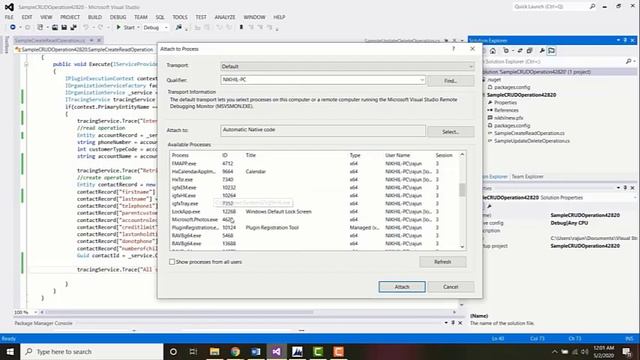The width and height of the screenshot is (640, 360).
Task: Click the Save All toolbar icon
Action: click(73, 27)
